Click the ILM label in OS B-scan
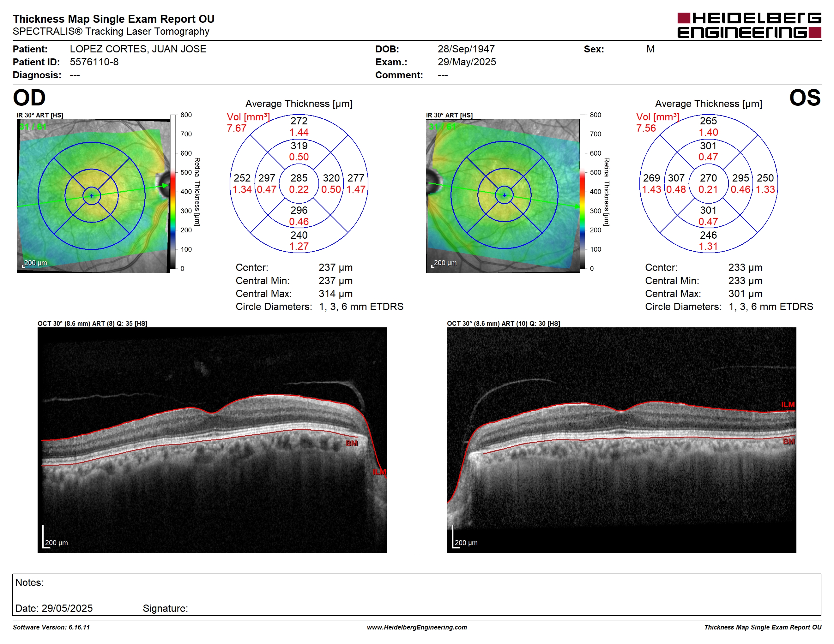The image size is (834, 644). tap(788, 404)
